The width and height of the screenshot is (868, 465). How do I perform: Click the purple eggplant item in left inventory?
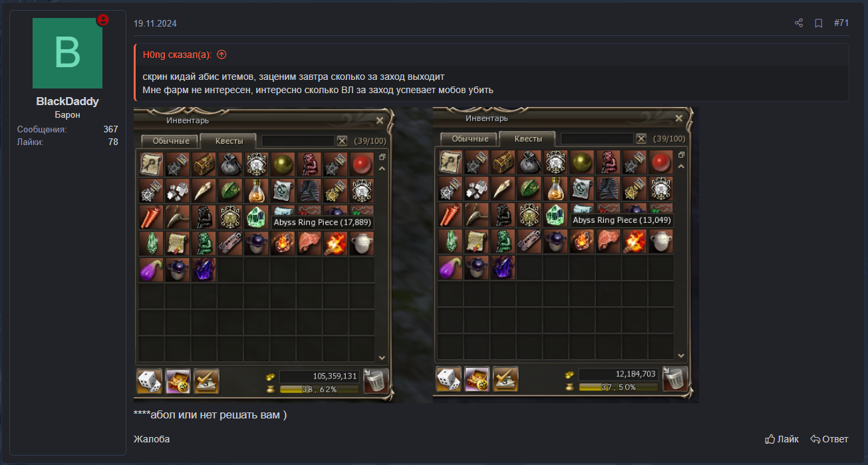click(152, 269)
